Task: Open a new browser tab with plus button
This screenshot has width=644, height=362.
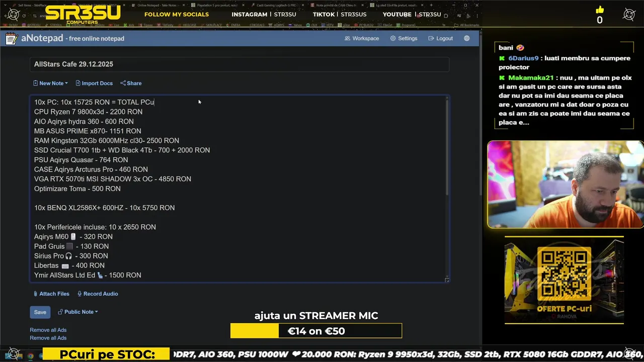Action: pos(431,5)
